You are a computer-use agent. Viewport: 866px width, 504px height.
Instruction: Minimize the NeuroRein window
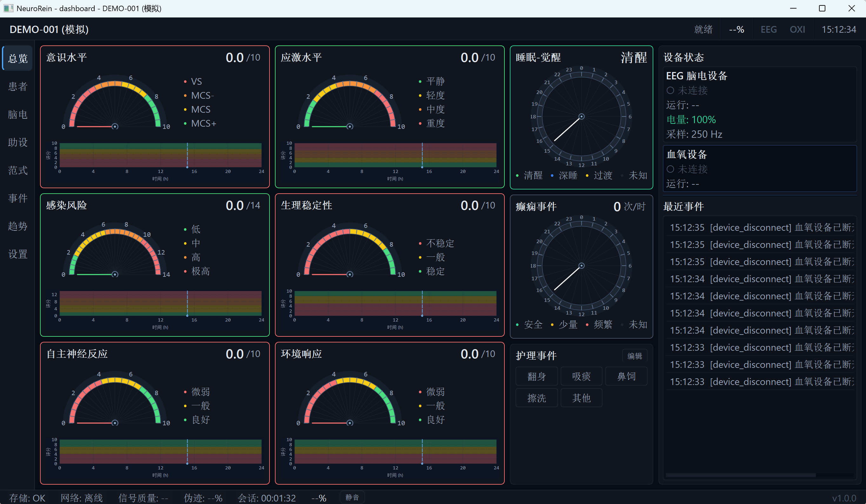pyautogui.click(x=793, y=8)
